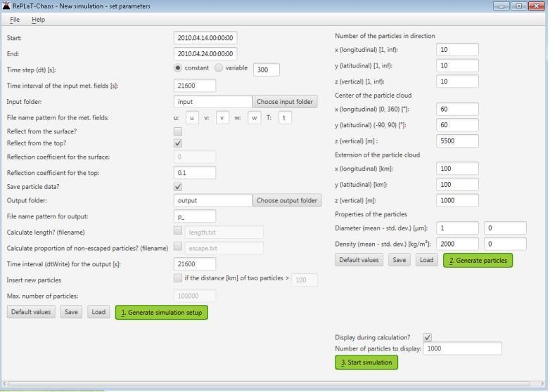The image size is (550, 392).
Task: Click the v file name pattern field
Action: pos(222,118)
